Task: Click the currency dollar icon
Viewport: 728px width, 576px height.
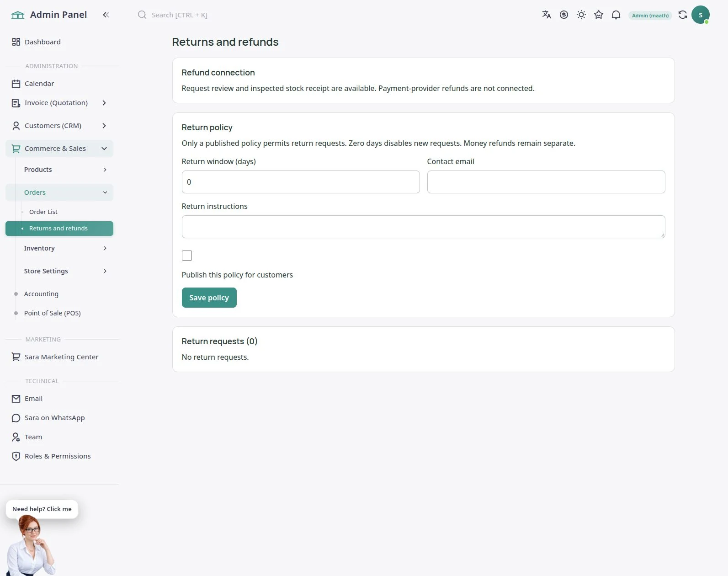Action: [564, 15]
